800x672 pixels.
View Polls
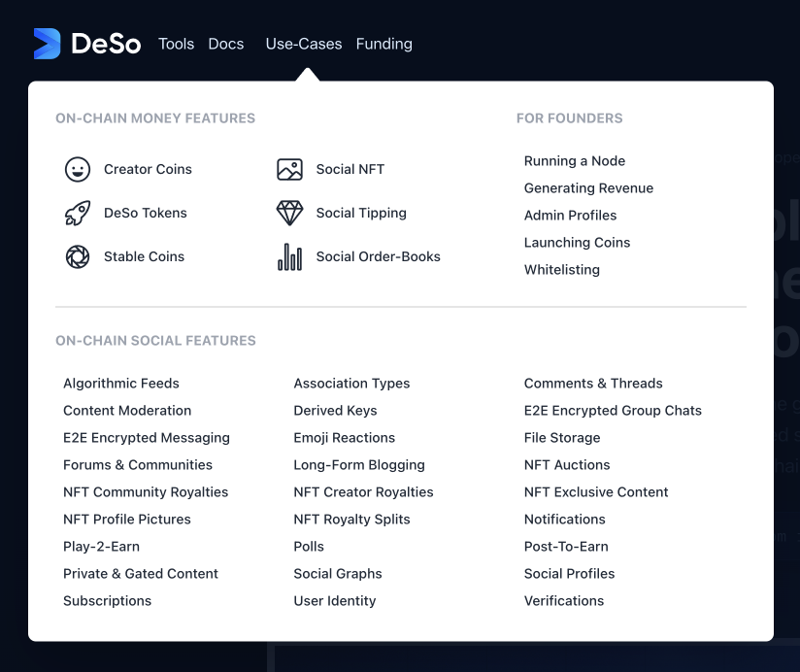point(309,547)
